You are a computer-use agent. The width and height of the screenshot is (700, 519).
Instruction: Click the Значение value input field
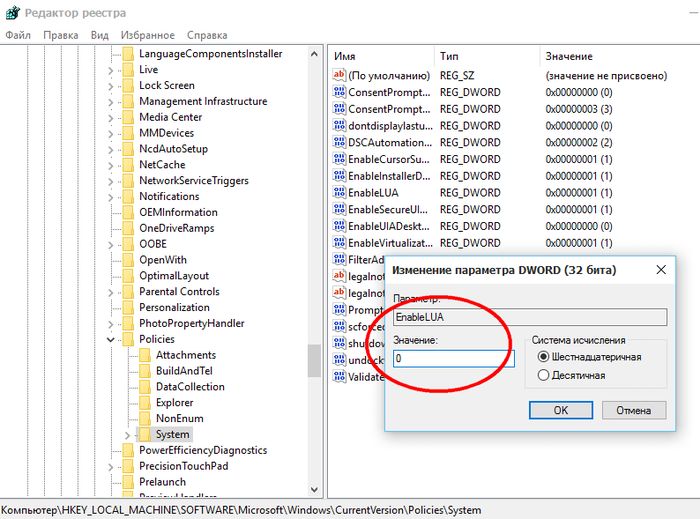pos(453,358)
